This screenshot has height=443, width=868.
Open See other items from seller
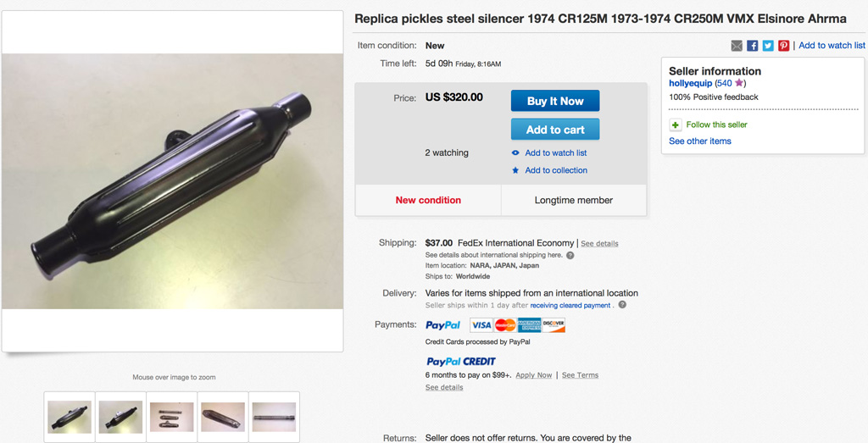point(699,141)
